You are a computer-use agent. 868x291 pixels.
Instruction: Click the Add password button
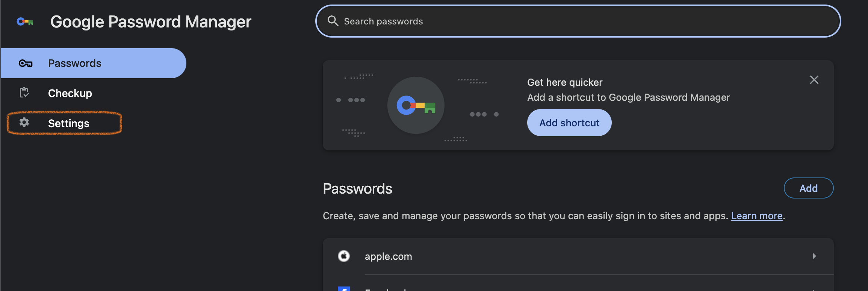click(809, 188)
